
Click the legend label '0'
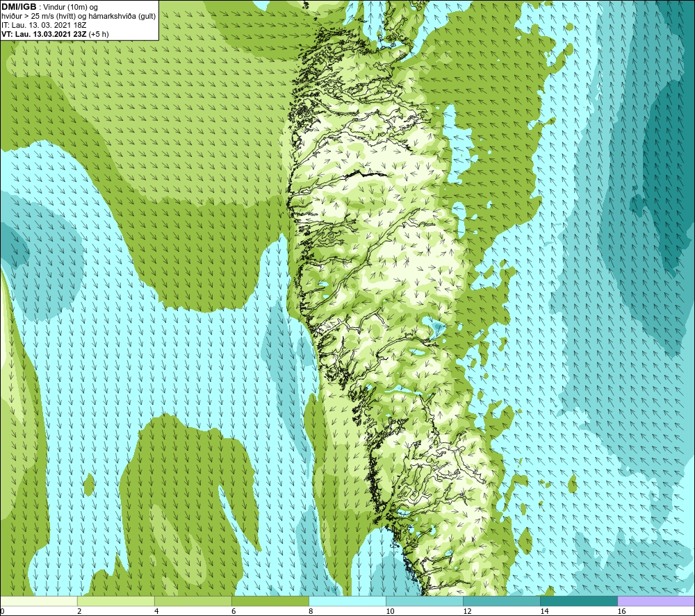3,611
